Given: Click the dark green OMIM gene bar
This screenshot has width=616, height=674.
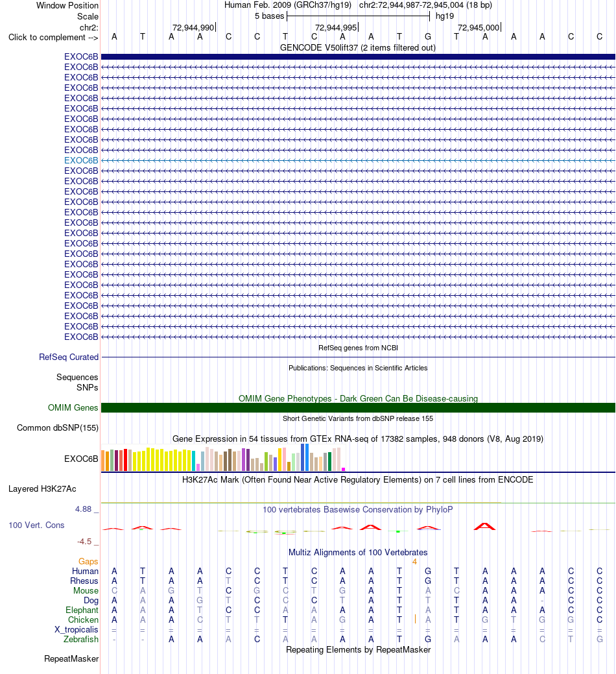Looking at the screenshot, I should click(x=358, y=407).
